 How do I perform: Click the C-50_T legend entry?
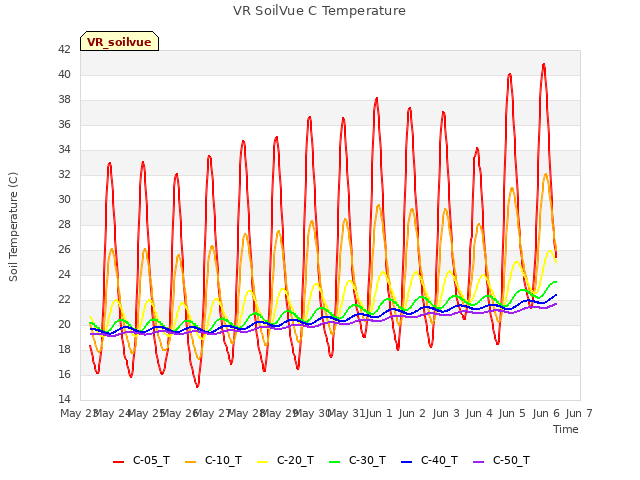click(501, 461)
